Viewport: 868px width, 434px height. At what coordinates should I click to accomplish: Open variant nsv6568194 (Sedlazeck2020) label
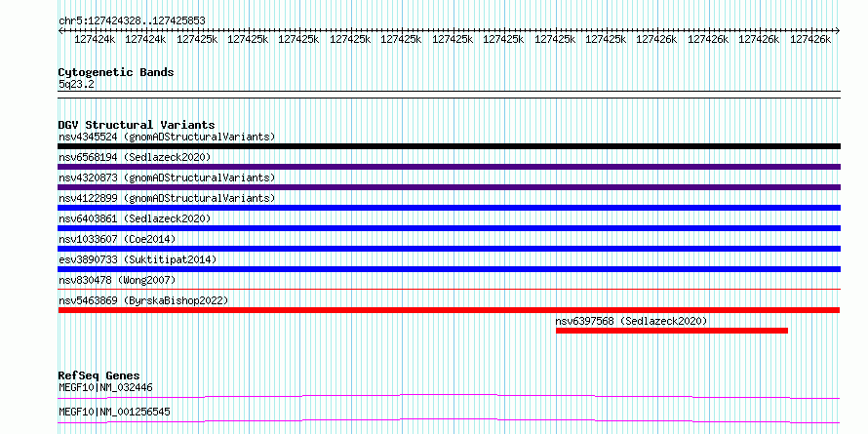[x=135, y=157]
